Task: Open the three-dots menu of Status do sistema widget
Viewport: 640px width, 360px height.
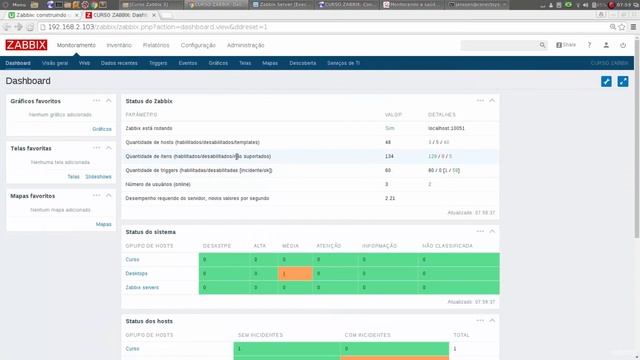Action: 480,231
